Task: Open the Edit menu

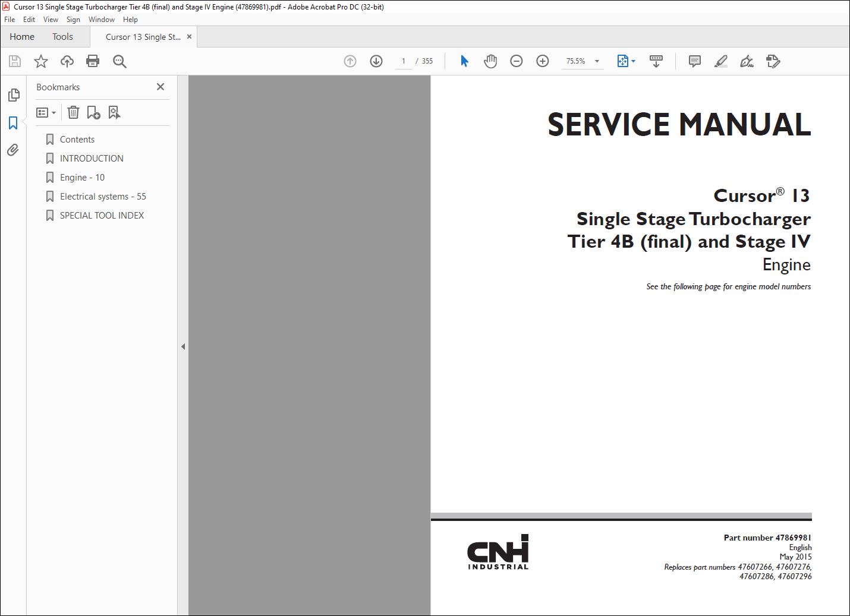Action: (29, 20)
